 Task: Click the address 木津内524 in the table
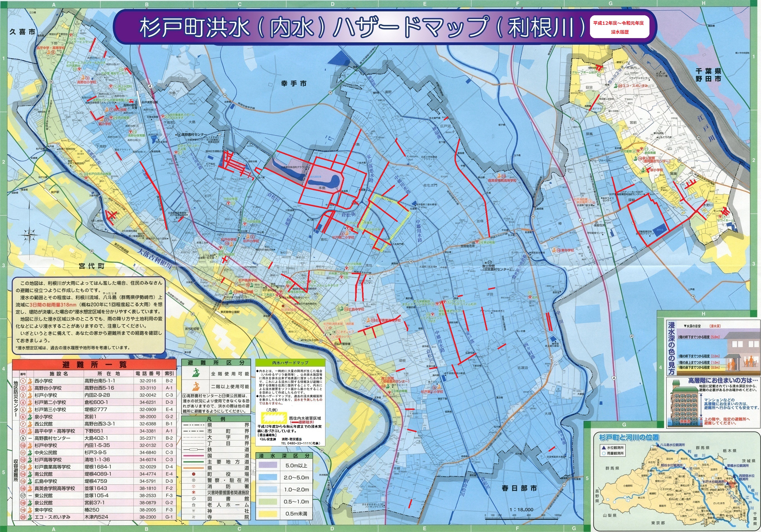[x=96, y=517]
